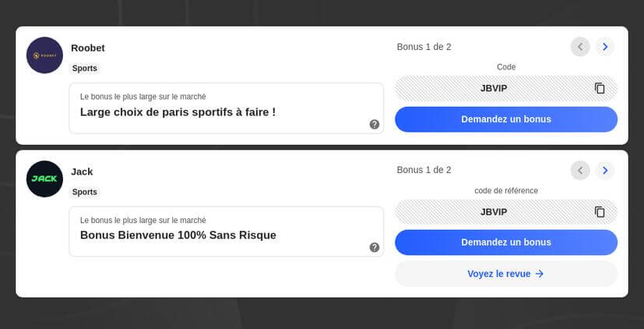The width and height of the screenshot is (644, 329).
Task: Open Voyez le revue link
Action: click(x=506, y=274)
